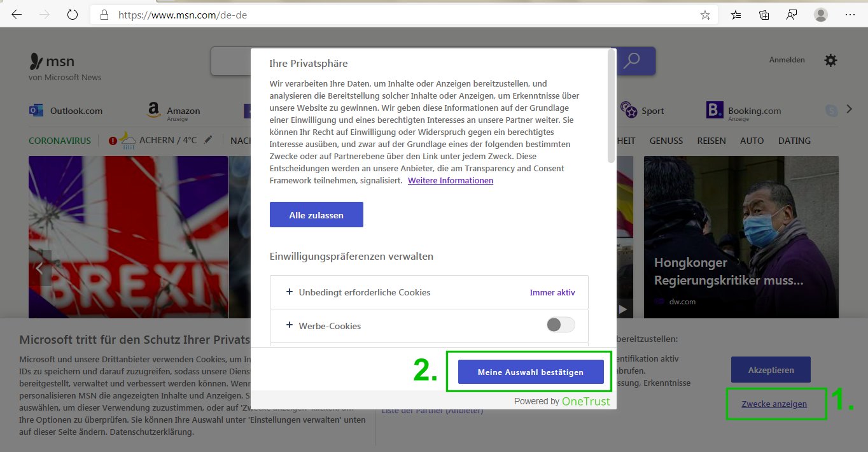Confirm choices via Meine Auswahl bestätigen
The image size is (868, 452).
tap(530, 372)
